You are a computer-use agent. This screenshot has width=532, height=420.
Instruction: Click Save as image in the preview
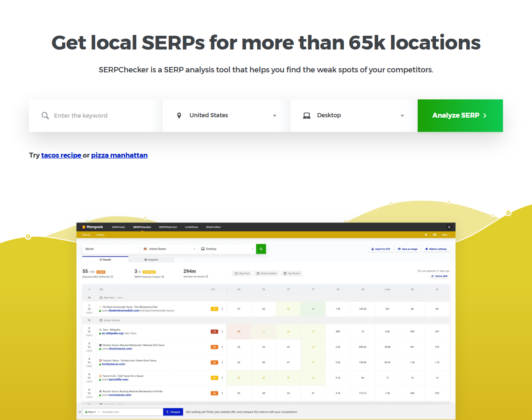tap(408, 249)
